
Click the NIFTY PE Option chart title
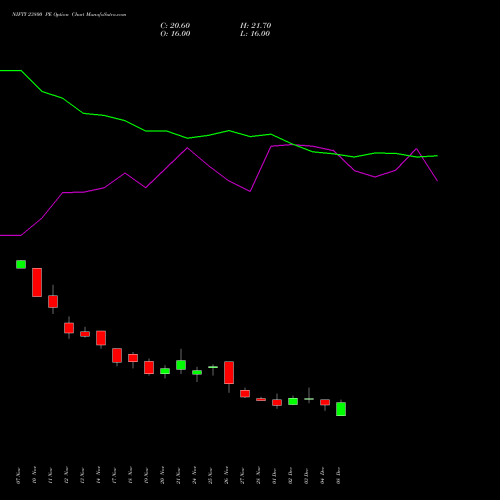pyautogui.click(x=69, y=15)
